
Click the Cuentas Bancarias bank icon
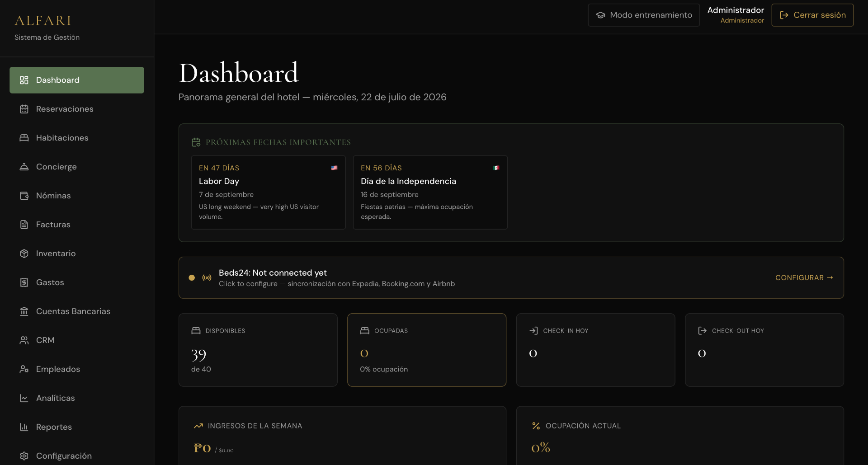coord(24,311)
